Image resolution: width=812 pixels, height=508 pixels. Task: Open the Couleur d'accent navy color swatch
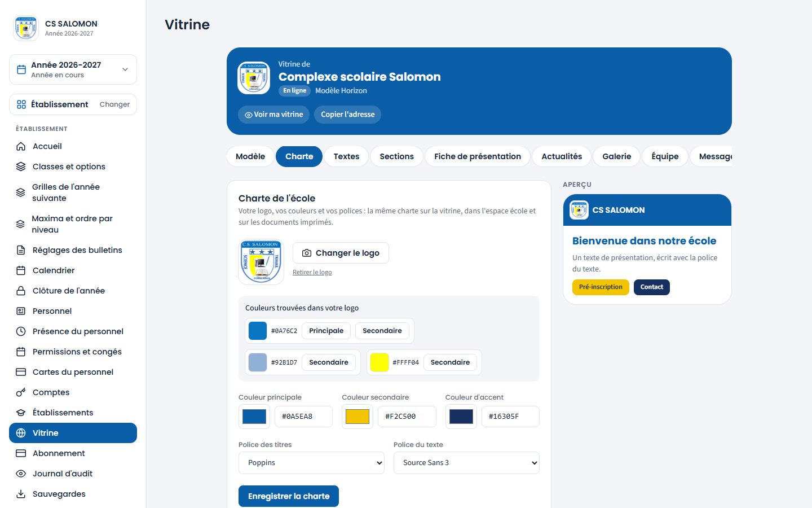click(x=461, y=417)
